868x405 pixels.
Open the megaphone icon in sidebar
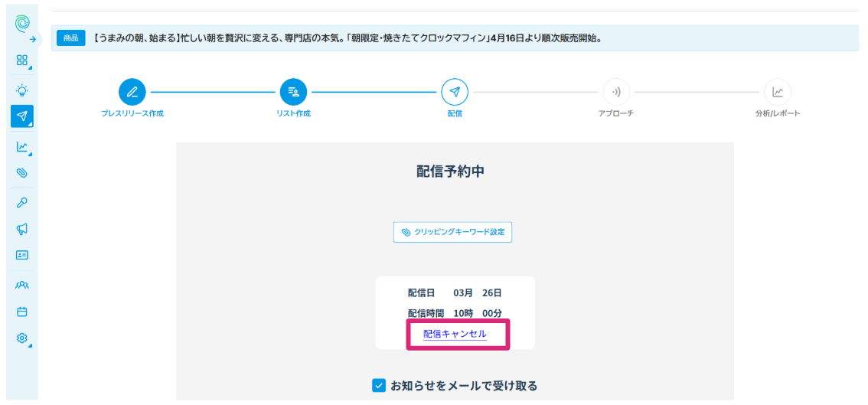22,228
